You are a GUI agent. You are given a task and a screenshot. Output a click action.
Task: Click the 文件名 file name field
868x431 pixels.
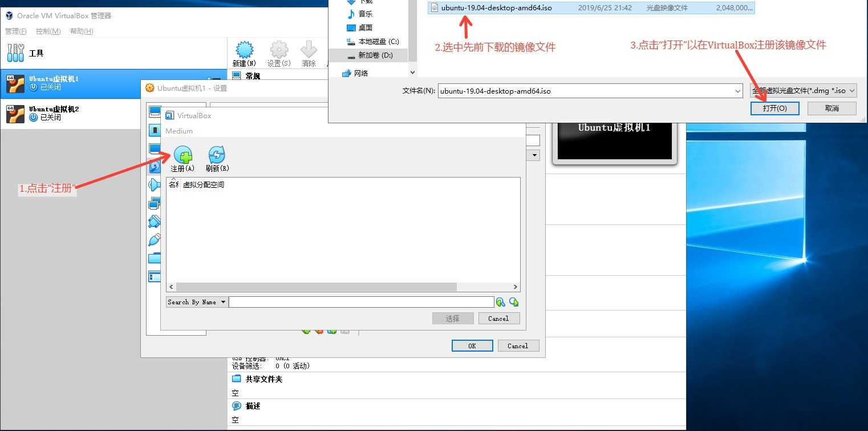click(x=586, y=91)
